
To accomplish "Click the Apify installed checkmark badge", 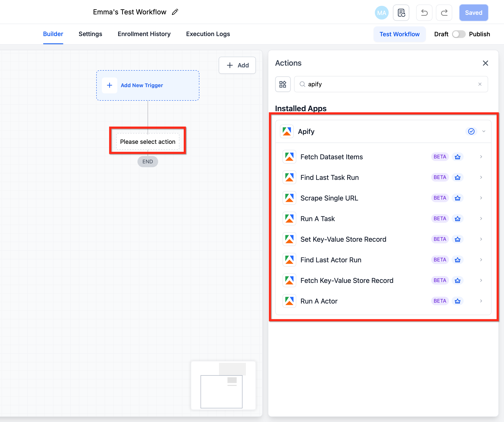I will 471,131.
